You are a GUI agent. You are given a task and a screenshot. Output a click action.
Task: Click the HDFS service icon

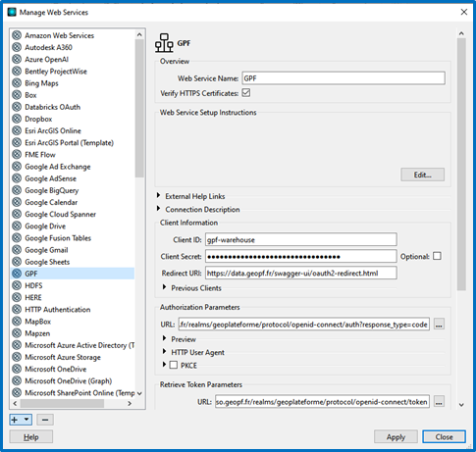point(17,285)
